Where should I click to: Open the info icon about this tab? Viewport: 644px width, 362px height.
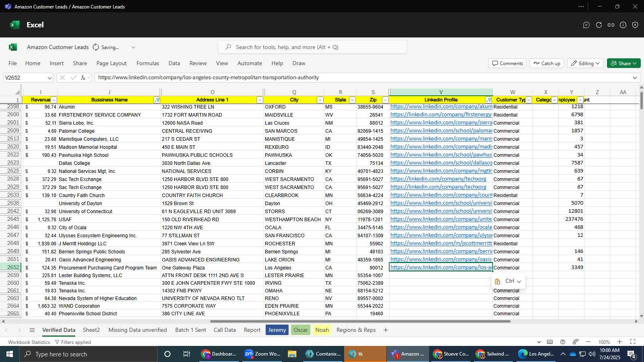coord(623,25)
